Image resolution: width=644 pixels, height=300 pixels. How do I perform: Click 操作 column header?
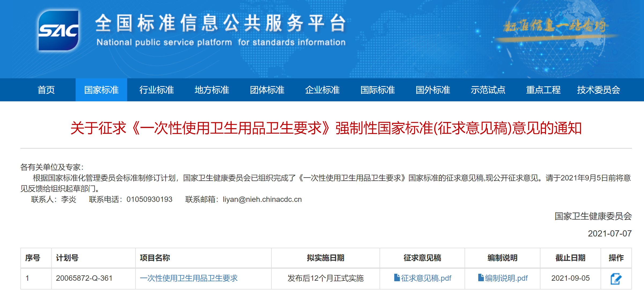pyautogui.click(x=616, y=258)
